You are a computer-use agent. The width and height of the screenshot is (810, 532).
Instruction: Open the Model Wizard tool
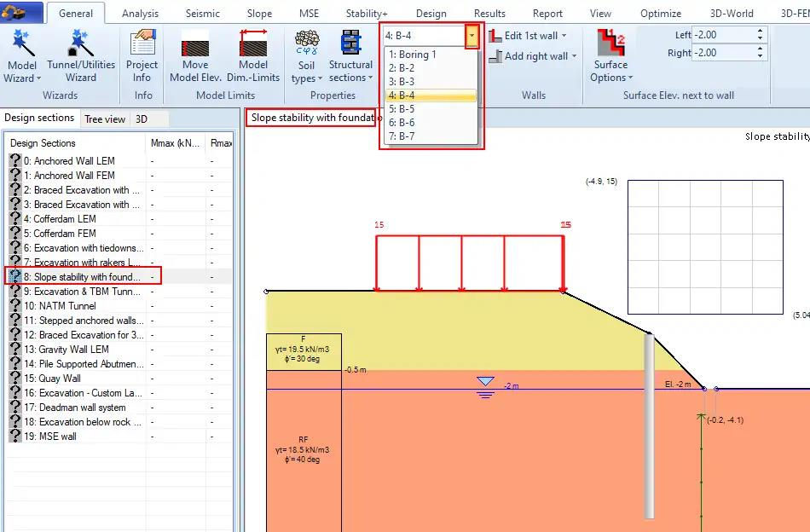pyautogui.click(x=21, y=55)
